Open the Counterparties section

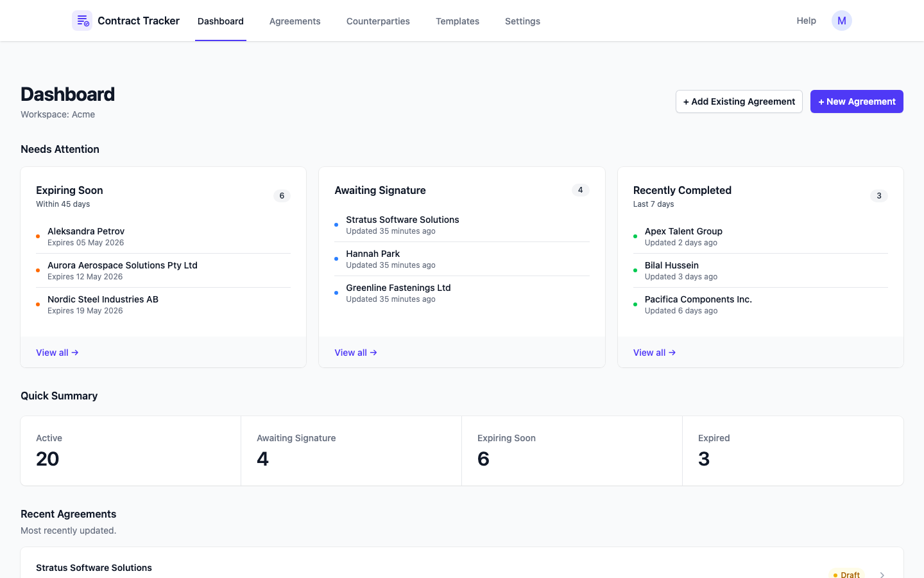[x=378, y=21]
